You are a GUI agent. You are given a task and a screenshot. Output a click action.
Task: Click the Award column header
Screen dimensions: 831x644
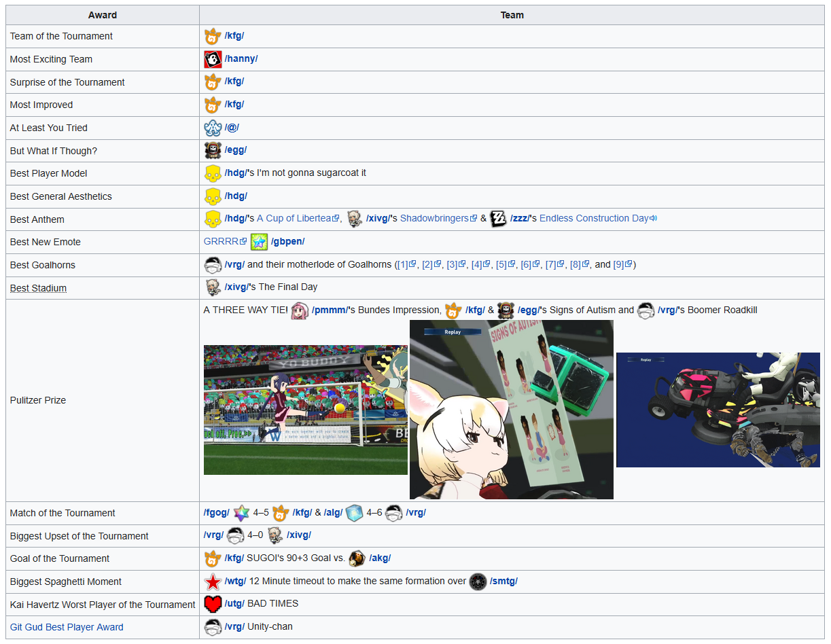coord(103,15)
